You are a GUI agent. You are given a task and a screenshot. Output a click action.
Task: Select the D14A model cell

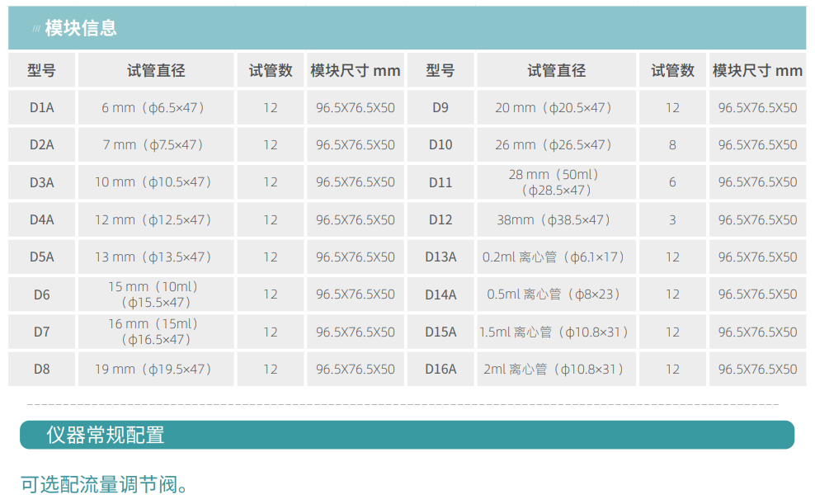point(440,294)
